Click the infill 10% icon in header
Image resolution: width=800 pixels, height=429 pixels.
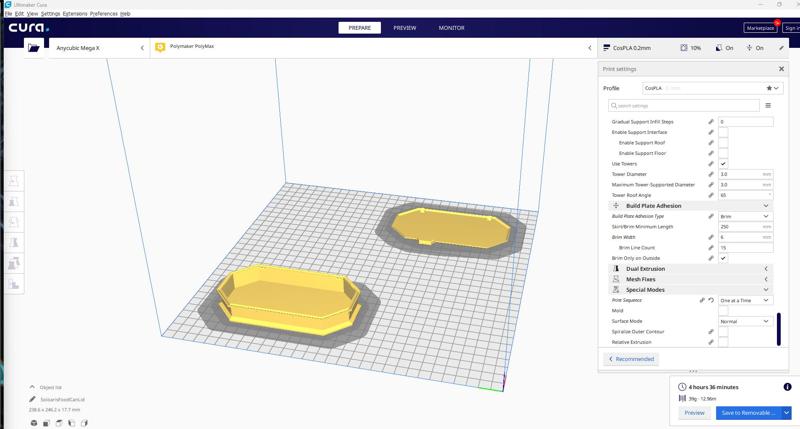pyautogui.click(x=684, y=47)
